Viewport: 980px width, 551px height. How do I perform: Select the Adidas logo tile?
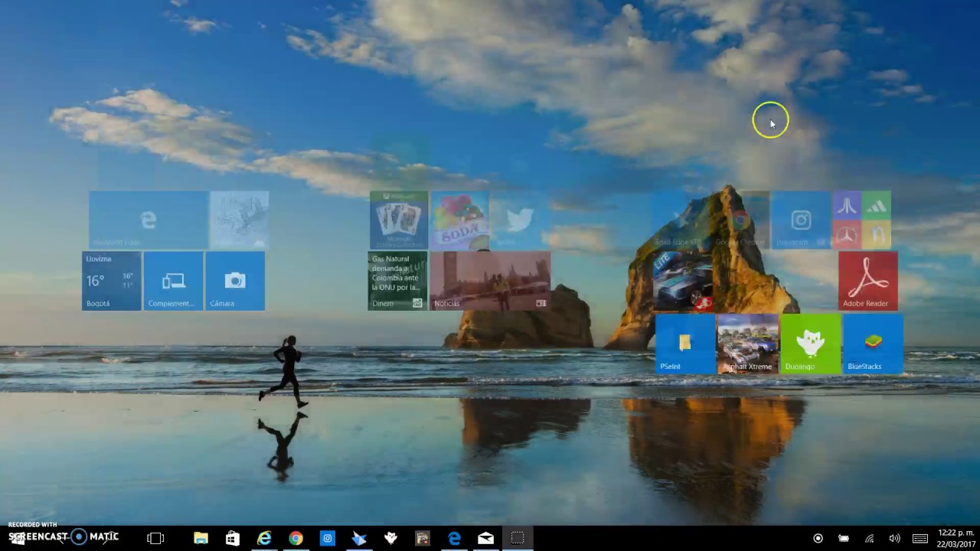pyautogui.click(x=877, y=206)
